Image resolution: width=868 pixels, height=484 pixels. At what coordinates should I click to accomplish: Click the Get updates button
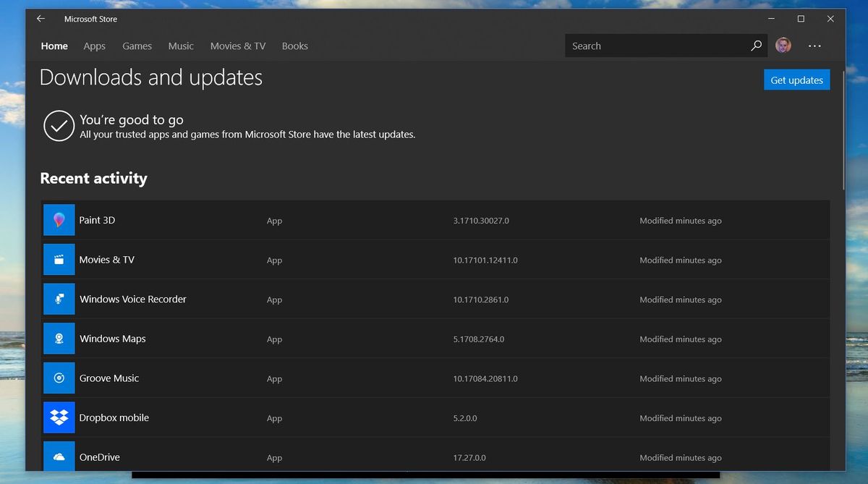pos(796,80)
